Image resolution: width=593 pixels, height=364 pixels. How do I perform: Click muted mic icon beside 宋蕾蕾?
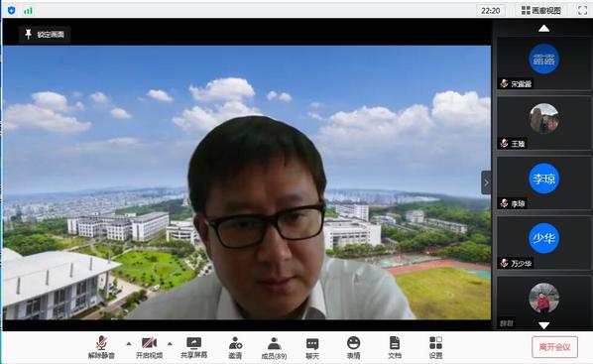504,83
